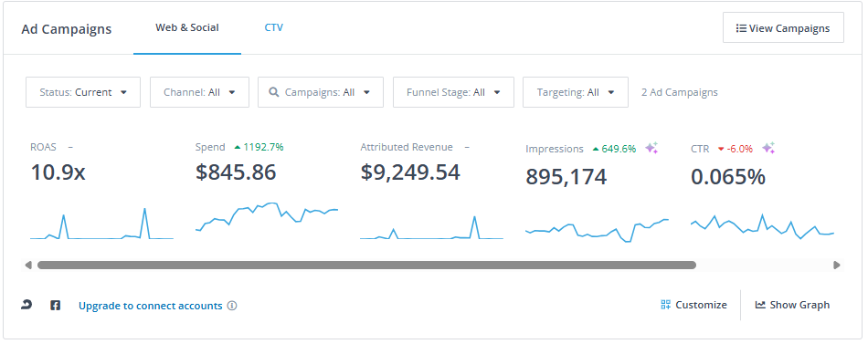Select the sparkle icon next to Impressions
This screenshot has height=344, width=868.
tap(651, 148)
